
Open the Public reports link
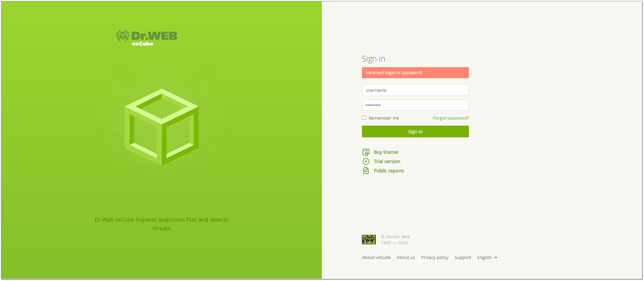389,171
